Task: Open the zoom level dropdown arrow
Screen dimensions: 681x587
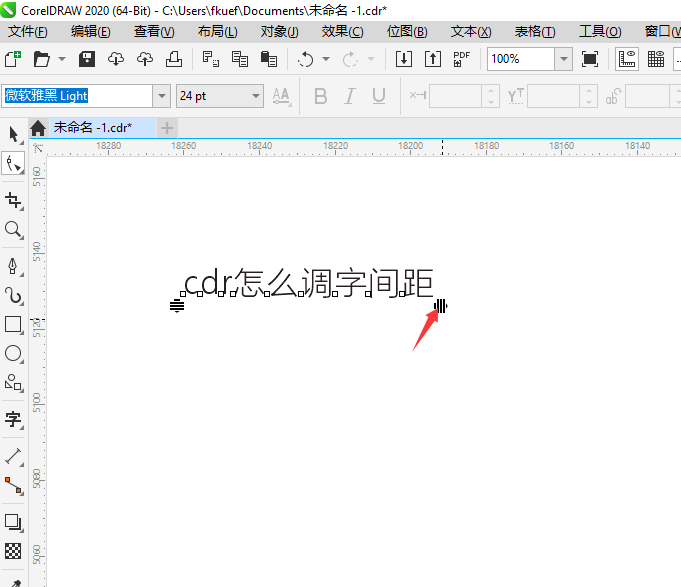Action: (x=563, y=59)
